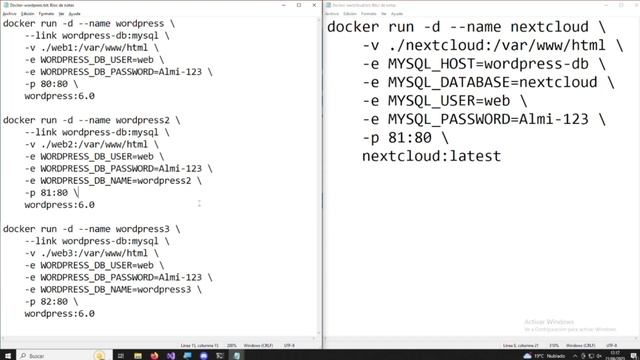Click 'MYSQL_DATABASE=nextcloud' line
The width and height of the screenshot is (640, 360).
pyautogui.click(x=488, y=82)
